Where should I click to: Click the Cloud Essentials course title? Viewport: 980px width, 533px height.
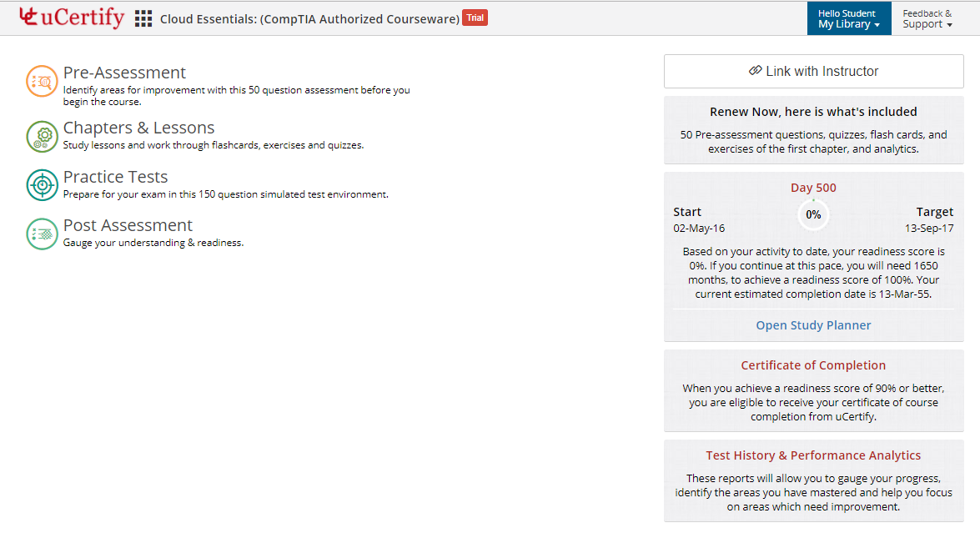(309, 18)
